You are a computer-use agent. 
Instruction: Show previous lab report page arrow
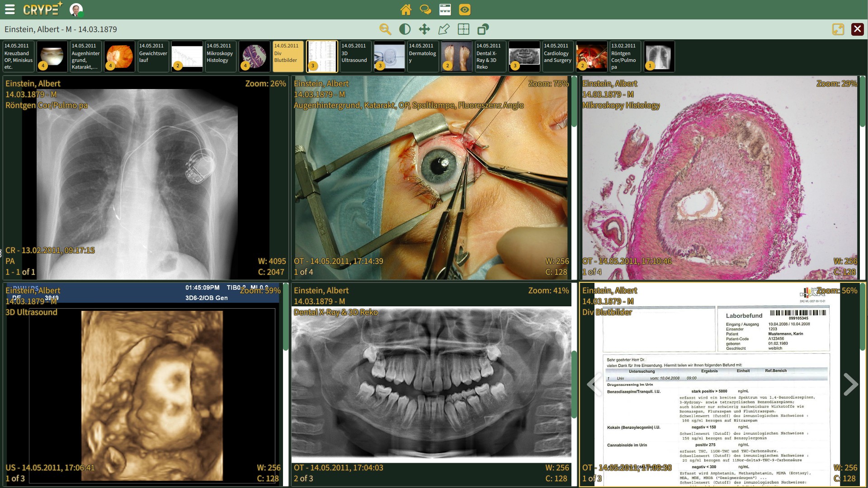(594, 385)
